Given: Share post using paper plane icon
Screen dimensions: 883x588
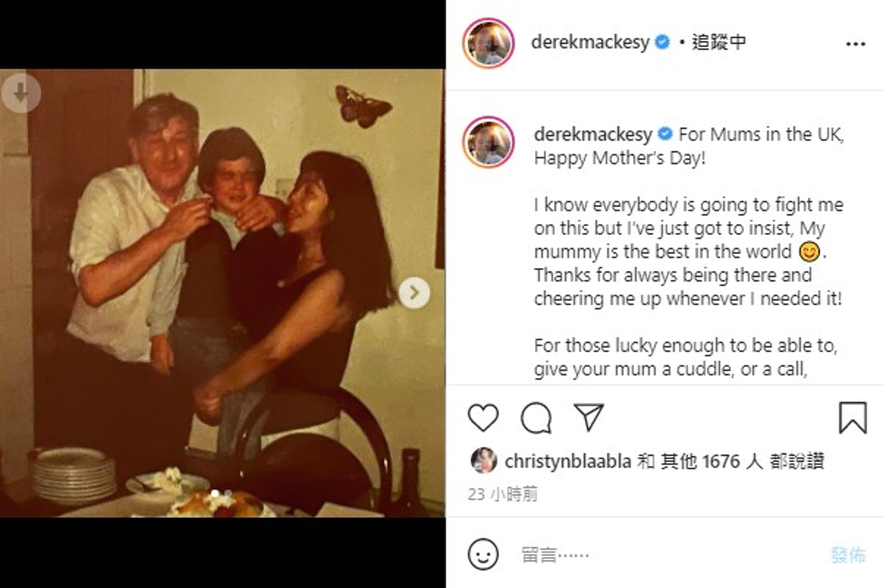Looking at the screenshot, I should pyautogui.click(x=588, y=417).
